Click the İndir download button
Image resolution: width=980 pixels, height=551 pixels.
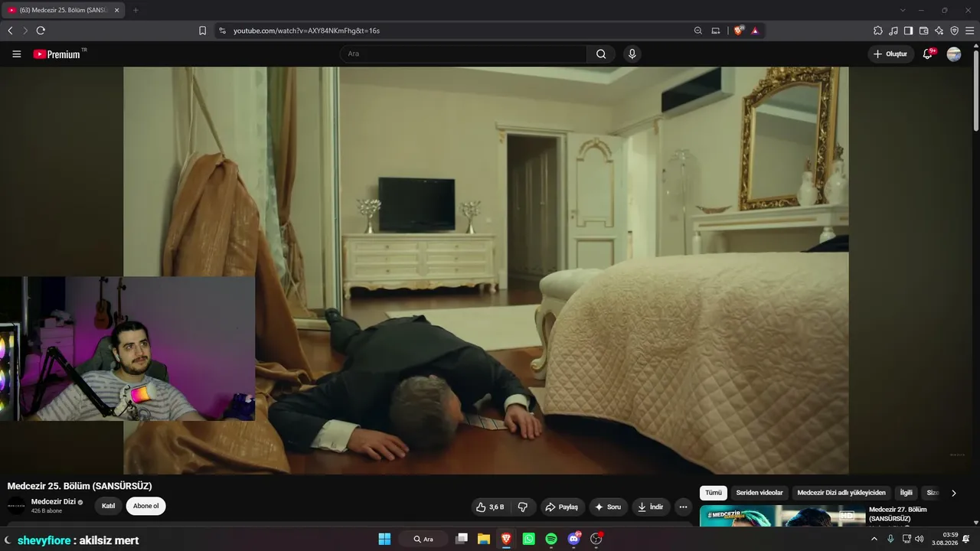651,507
